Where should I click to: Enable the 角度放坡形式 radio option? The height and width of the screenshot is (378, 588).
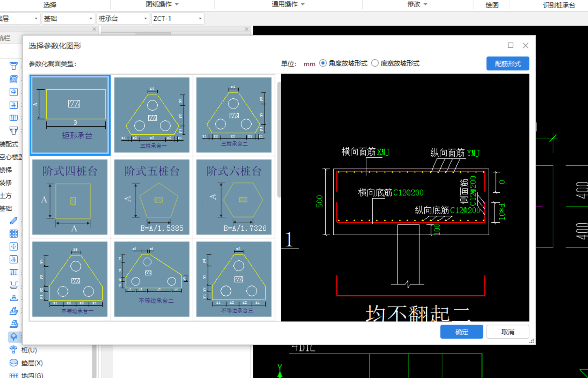[x=323, y=63]
